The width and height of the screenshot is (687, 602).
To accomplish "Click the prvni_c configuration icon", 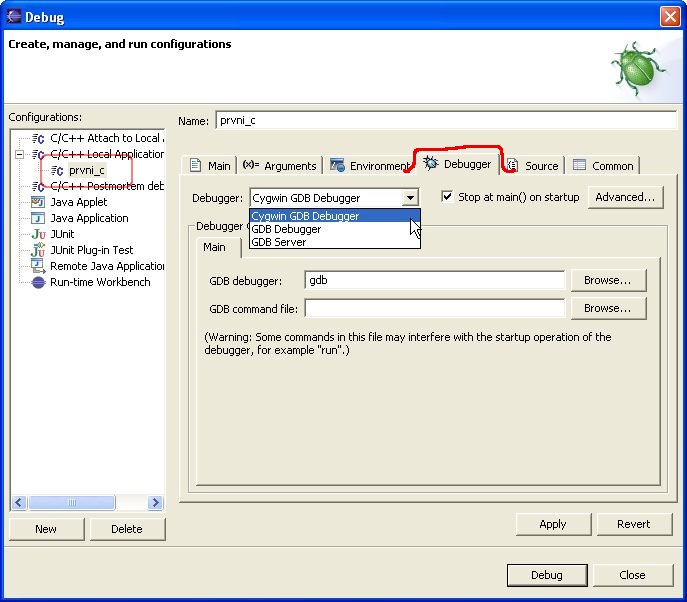I will [57, 171].
